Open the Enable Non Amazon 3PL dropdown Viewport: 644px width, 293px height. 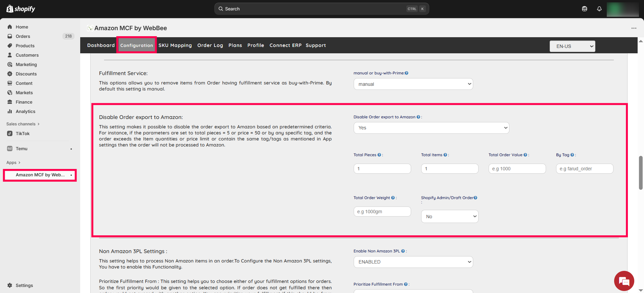(413, 262)
